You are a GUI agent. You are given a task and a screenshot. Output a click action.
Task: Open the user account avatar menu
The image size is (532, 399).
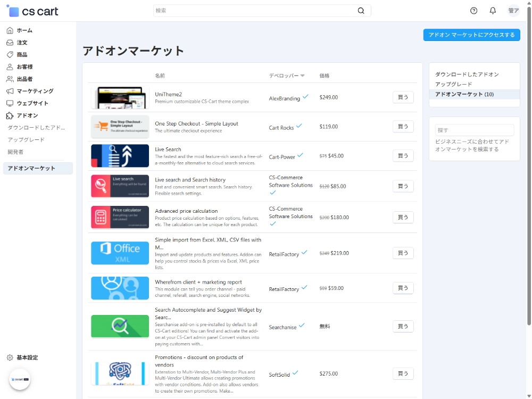tap(513, 11)
